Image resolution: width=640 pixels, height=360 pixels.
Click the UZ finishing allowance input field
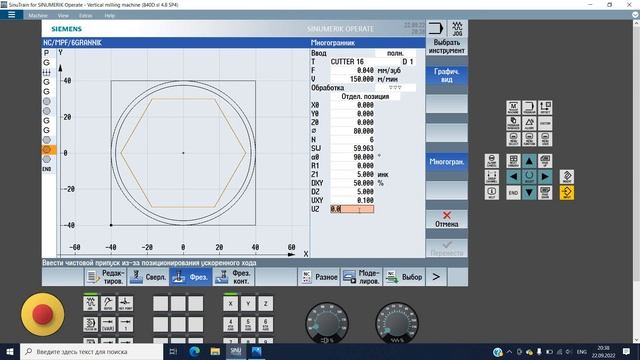click(x=352, y=209)
